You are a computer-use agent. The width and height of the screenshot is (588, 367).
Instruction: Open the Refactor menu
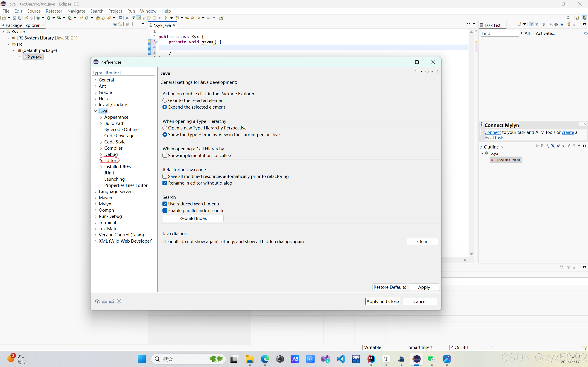point(54,11)
